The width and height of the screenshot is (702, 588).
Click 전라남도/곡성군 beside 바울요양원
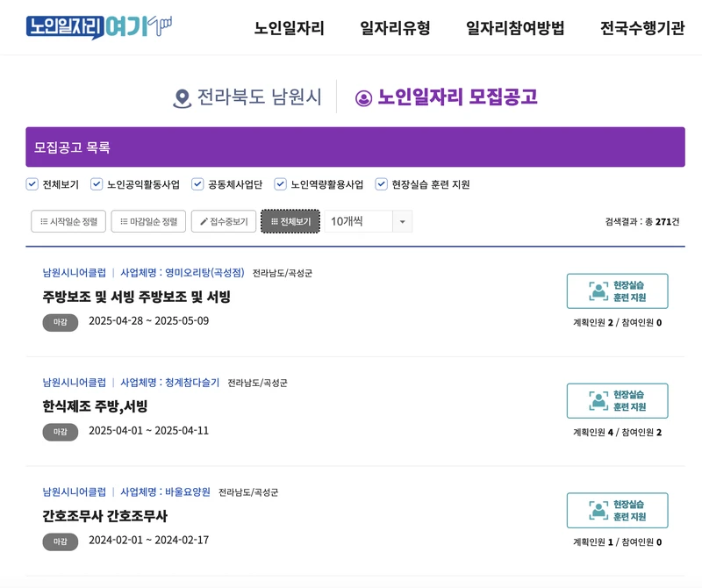click(248, 492)
